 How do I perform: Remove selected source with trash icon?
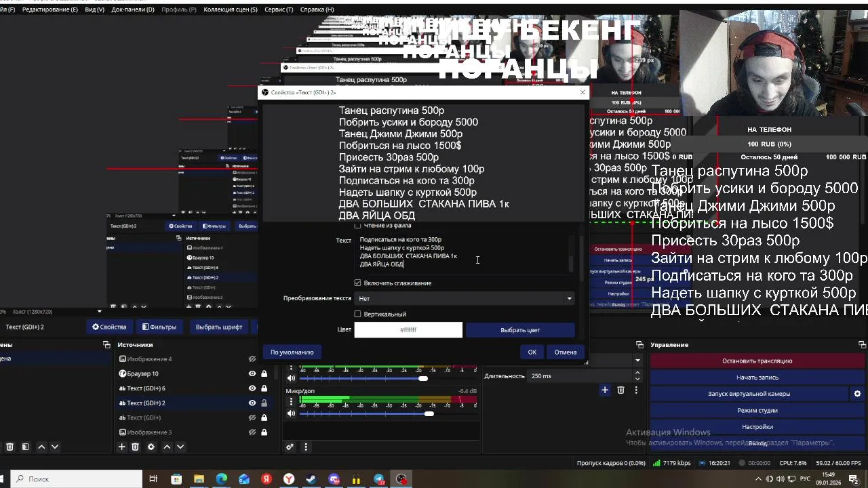(135, 447)
